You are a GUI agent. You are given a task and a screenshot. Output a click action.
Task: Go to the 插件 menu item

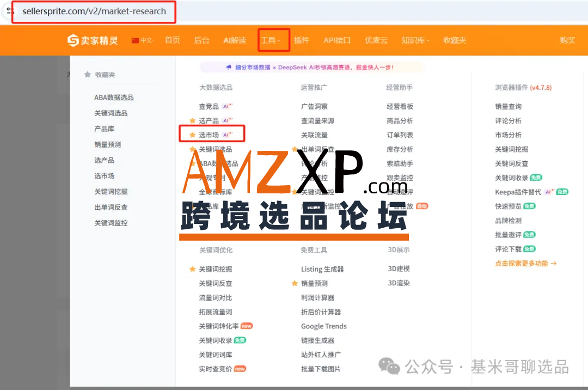301,40
